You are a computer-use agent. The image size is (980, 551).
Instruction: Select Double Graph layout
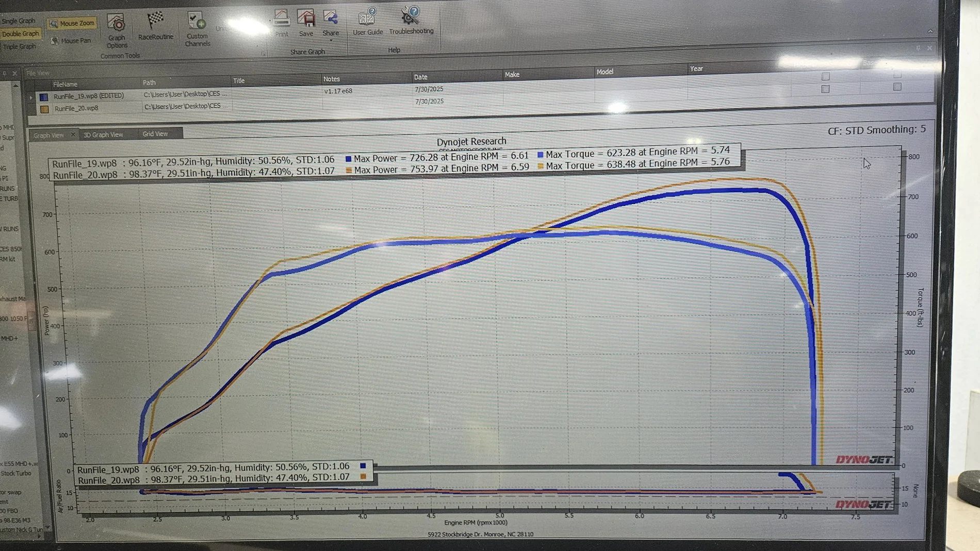[20, 34]
